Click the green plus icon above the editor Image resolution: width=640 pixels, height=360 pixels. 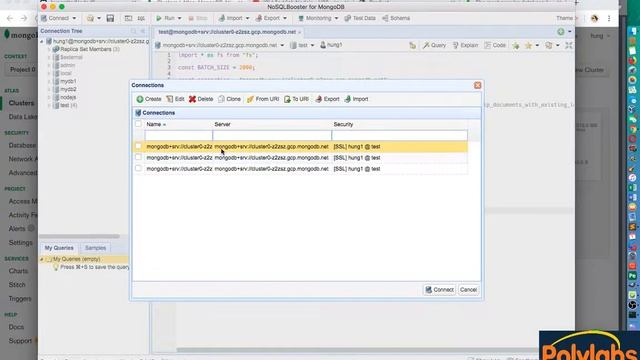click(x=561, y=32)
